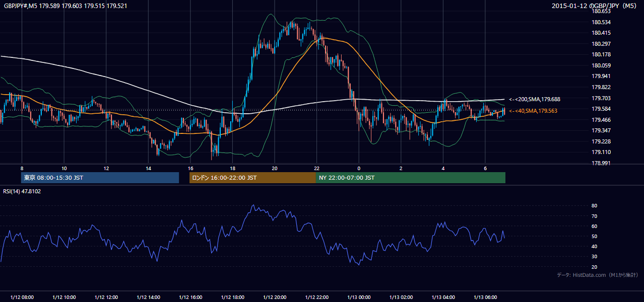This screenshot has width=644, height=302.
Task: Click the 179.584 price axis label
Action: [602, 109]
